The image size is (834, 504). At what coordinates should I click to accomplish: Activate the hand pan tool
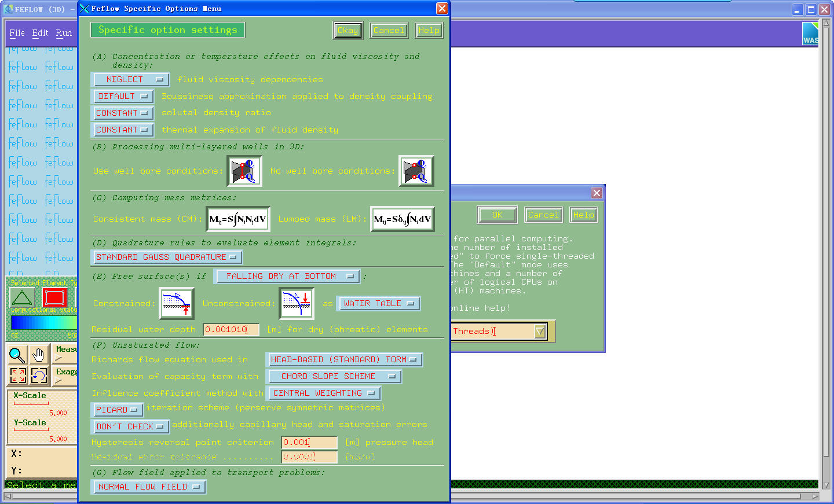38,355
